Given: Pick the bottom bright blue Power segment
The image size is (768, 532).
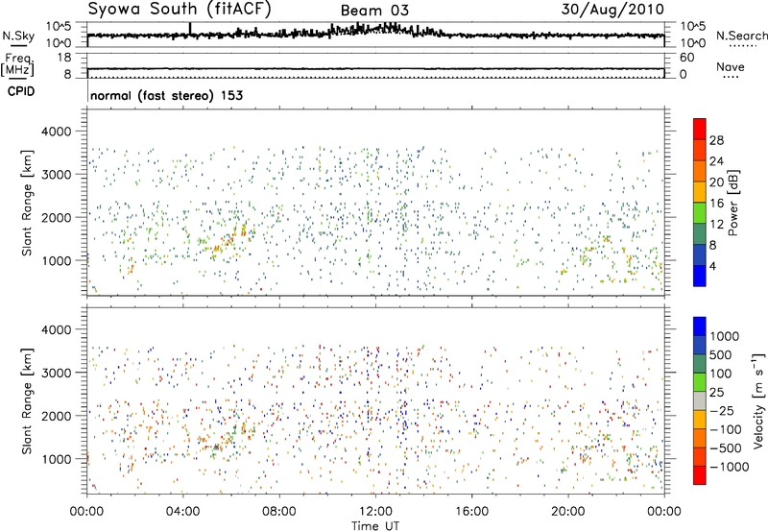Looking at the screenshot, I should (x=700, y=276).
